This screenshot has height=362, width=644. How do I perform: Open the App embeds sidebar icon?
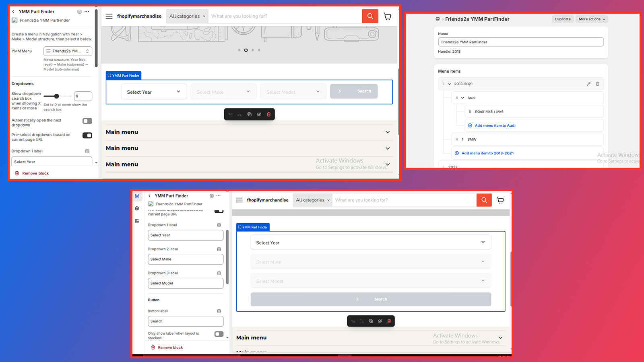coord(137,221)
